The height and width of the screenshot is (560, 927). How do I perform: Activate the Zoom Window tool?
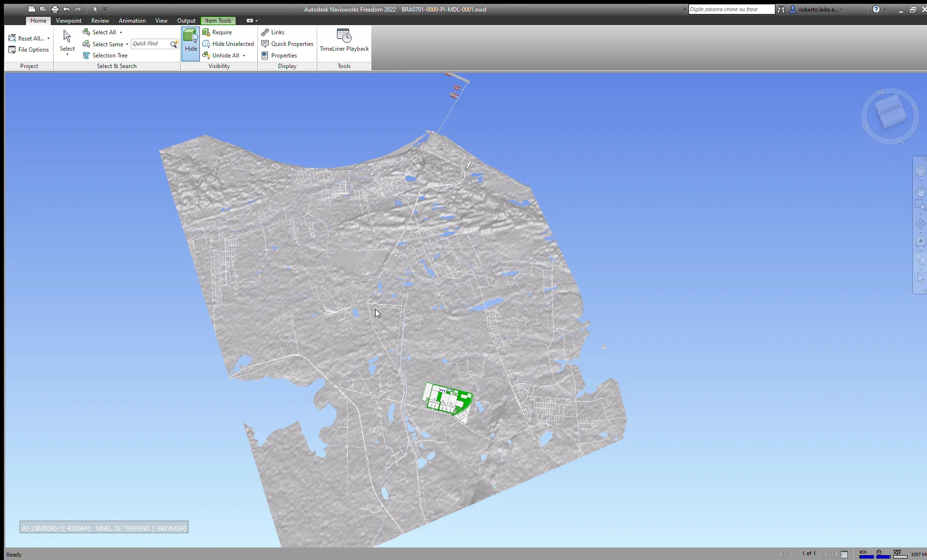click(x=920, y=205)
